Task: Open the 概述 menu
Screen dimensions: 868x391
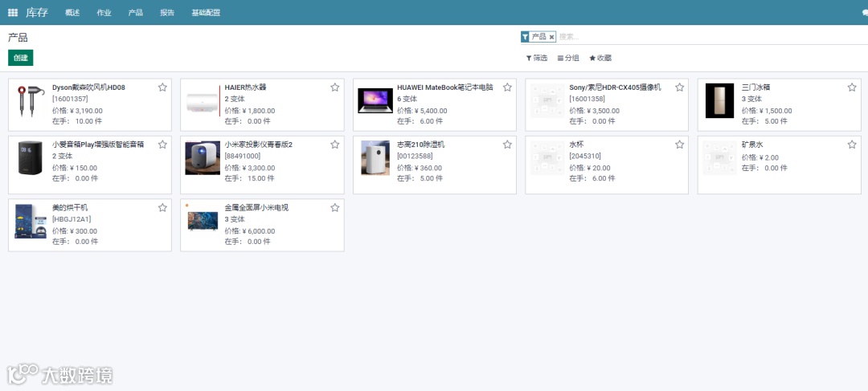Action: (72, 13)
